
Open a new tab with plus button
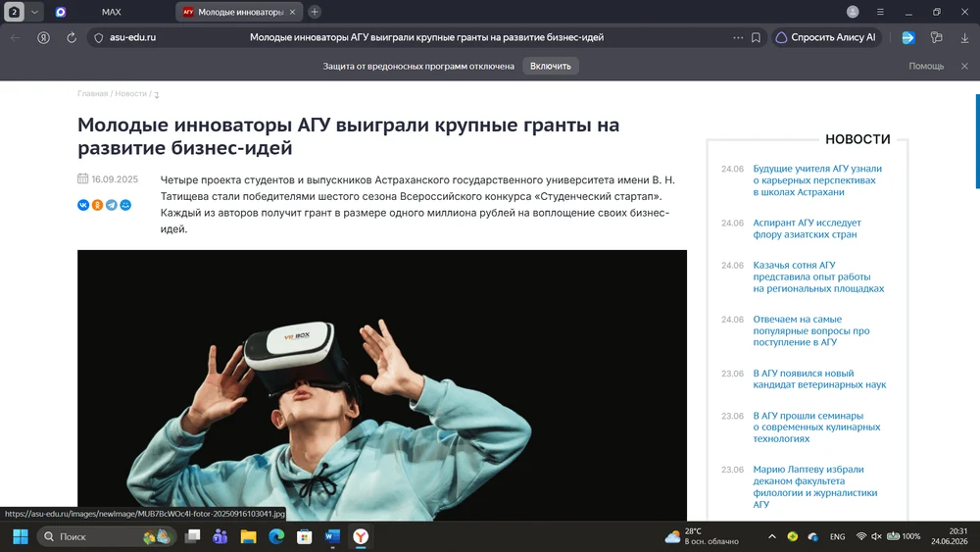tap(315, 12)
